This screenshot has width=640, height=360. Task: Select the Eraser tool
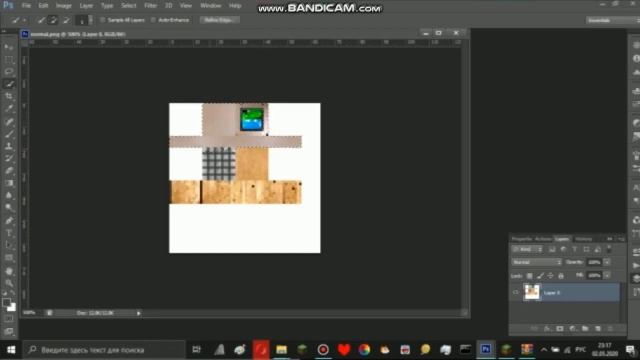click(9, 171)
